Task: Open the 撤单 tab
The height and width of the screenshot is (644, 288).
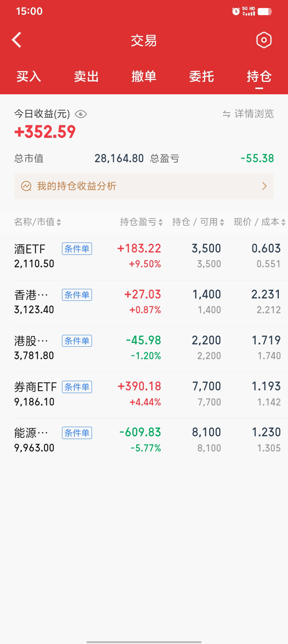Action: (144, 76)
